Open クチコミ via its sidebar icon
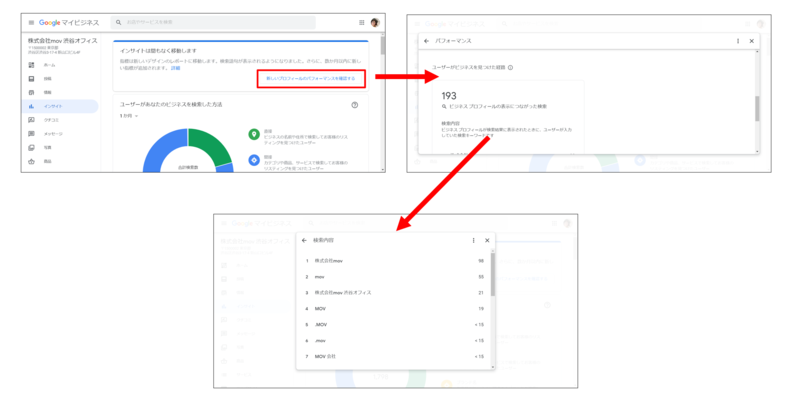800x402 pixels. click(32, 120)
